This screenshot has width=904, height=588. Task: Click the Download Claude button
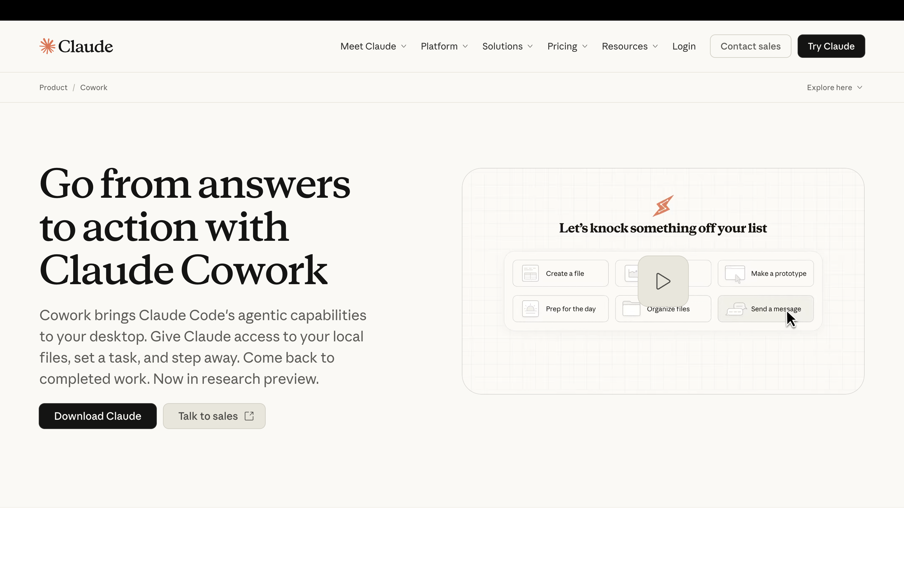pyautogui.click(x=97, y=416)
